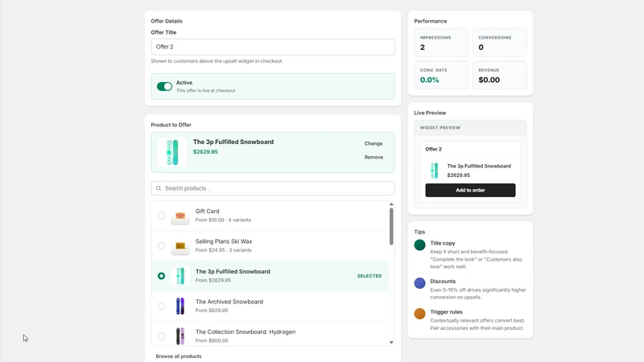Viewport: 644px width, 362px height.
Task: Click the 'Discounts' tip heading
Action: [x=443, y=282]
